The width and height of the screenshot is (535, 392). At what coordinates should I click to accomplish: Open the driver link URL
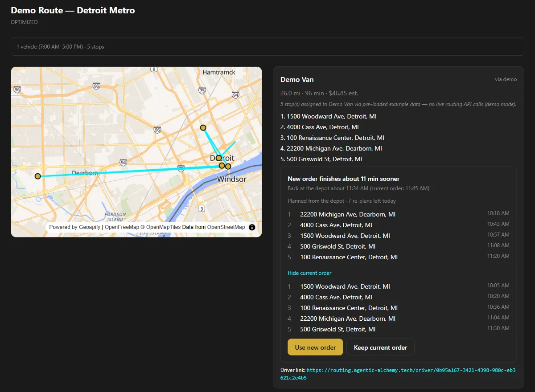point(398,374)
